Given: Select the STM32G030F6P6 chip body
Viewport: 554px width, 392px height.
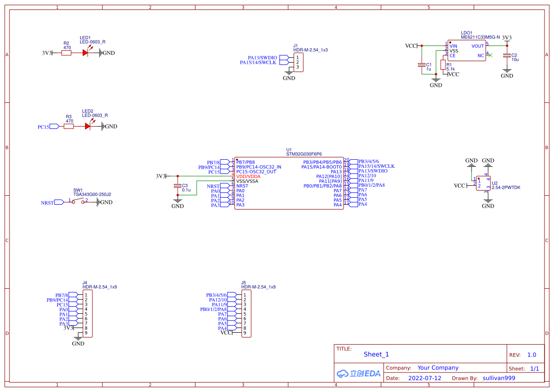Looking at the screenshot, I should 289,183.
